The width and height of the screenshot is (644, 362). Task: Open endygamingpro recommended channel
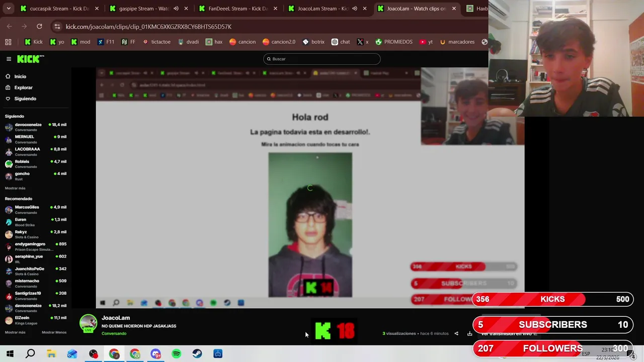pyautogui.click(x=36, y=246)
